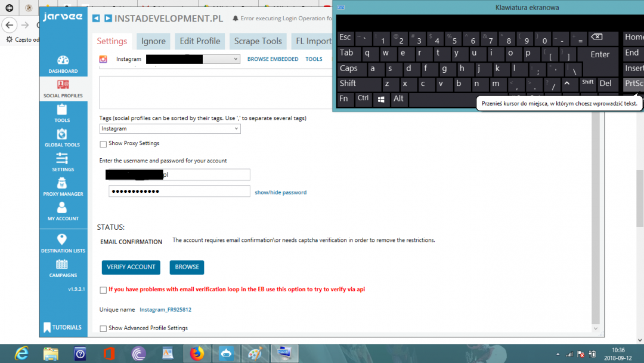Tick the verify via api option checkbox
644x363 pixels.
click(103, 290)
